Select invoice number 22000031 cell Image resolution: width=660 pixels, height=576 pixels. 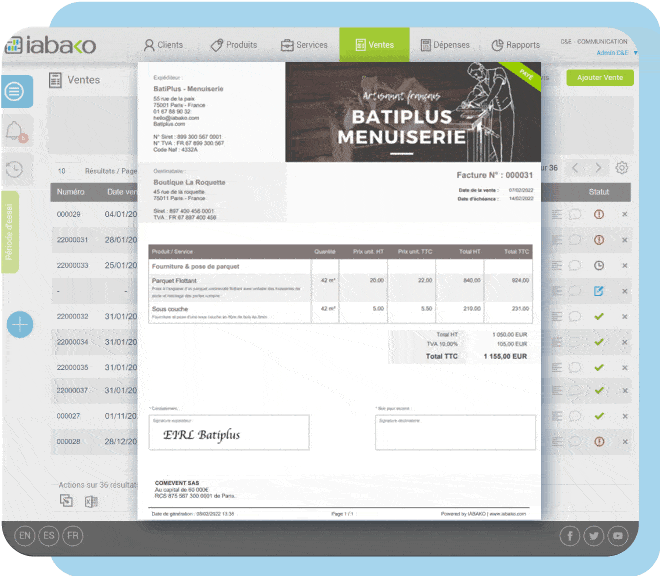click(x=72, y=240)
